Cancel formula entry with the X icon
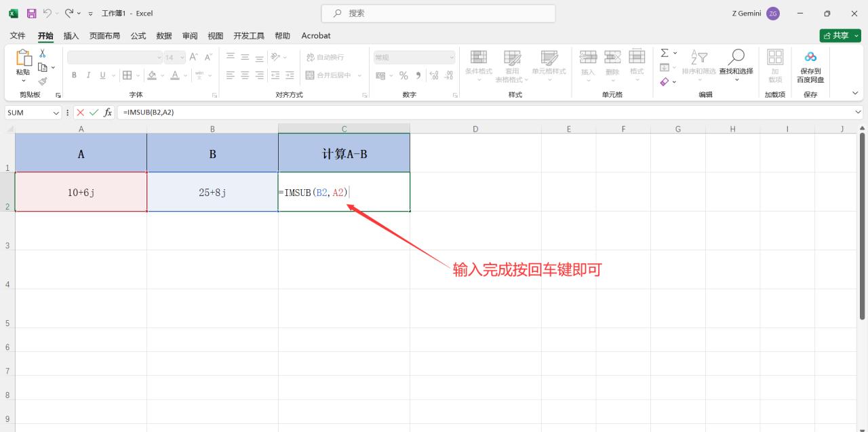868x432 pixels. tap(81, 113)
